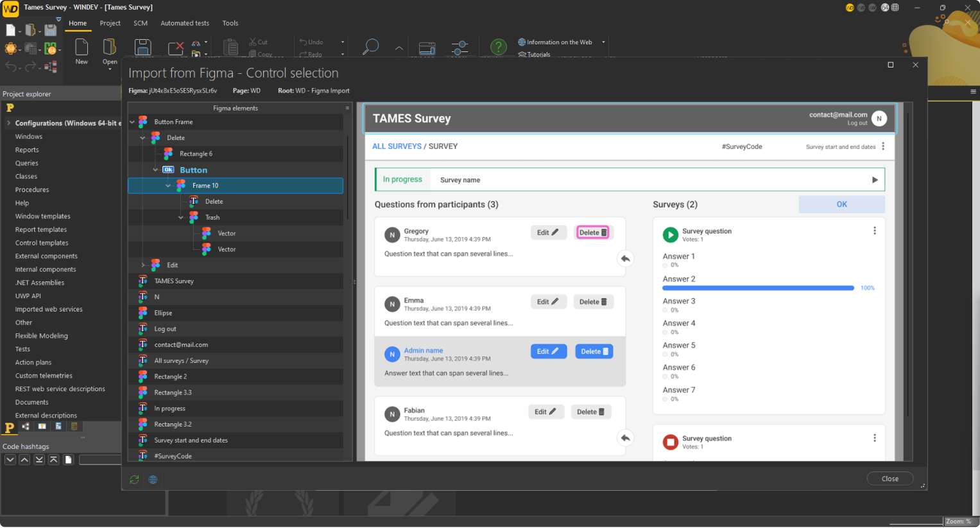980x528 pixels.
Task: Click the red stop icon of the second survey question
Action: (670, 442)
